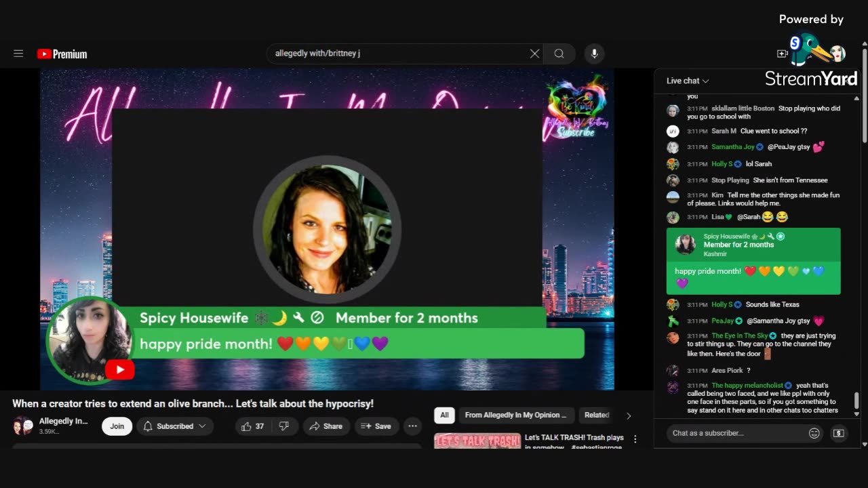The image size is (868, 488).
Task: Save the video to playlist
Action: point(376,426)
